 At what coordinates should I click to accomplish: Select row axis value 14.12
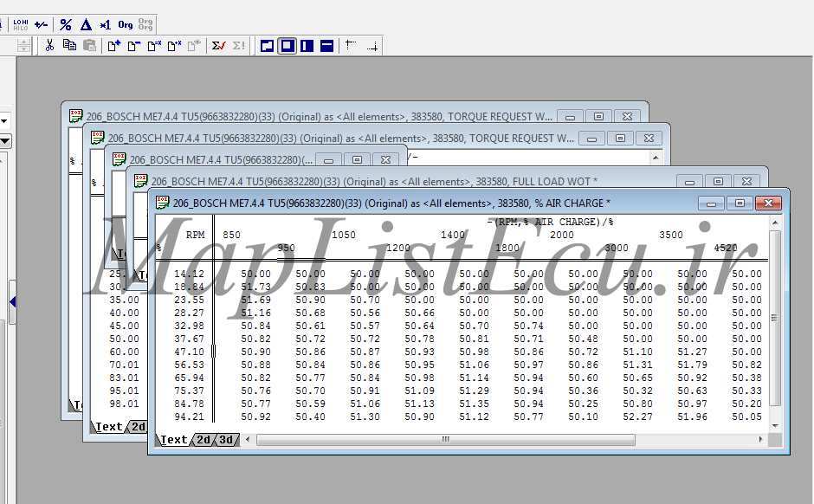(x=189, y=274)
